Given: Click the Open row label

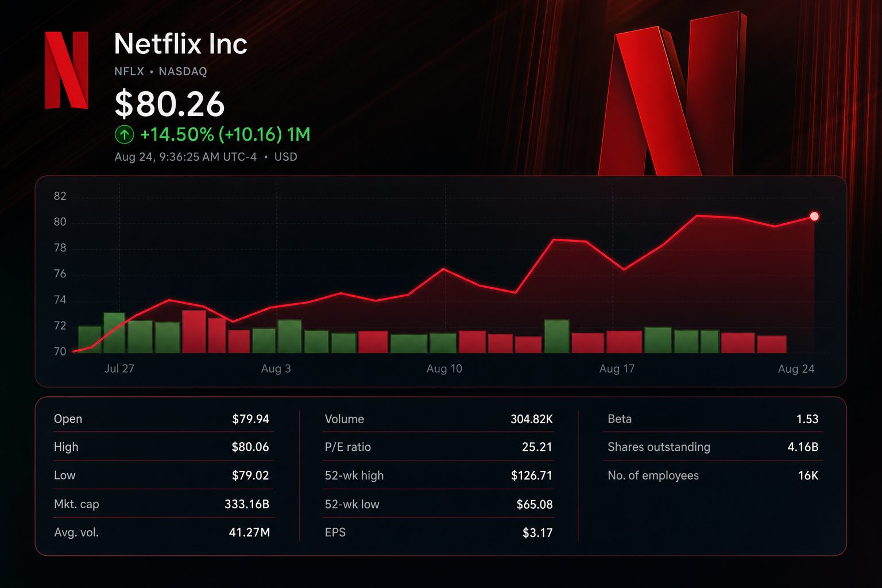Looking at the screenshot, I should click(68, 419).
